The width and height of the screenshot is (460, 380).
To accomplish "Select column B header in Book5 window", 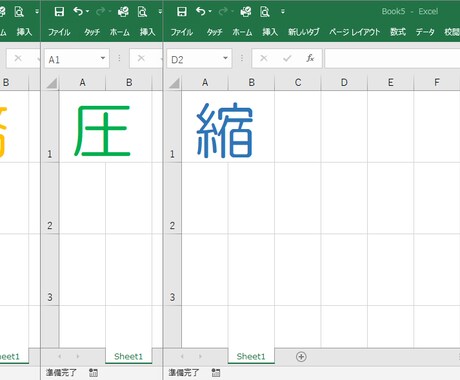I will 252,83.
